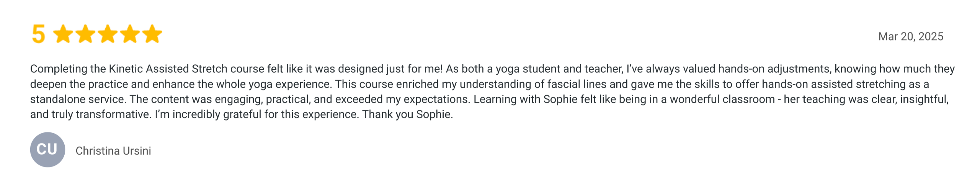Image resolution: width=980 pixels, height=186 pixels.
Task: Click "standalone service" in the review text
Action: (78, 100)
